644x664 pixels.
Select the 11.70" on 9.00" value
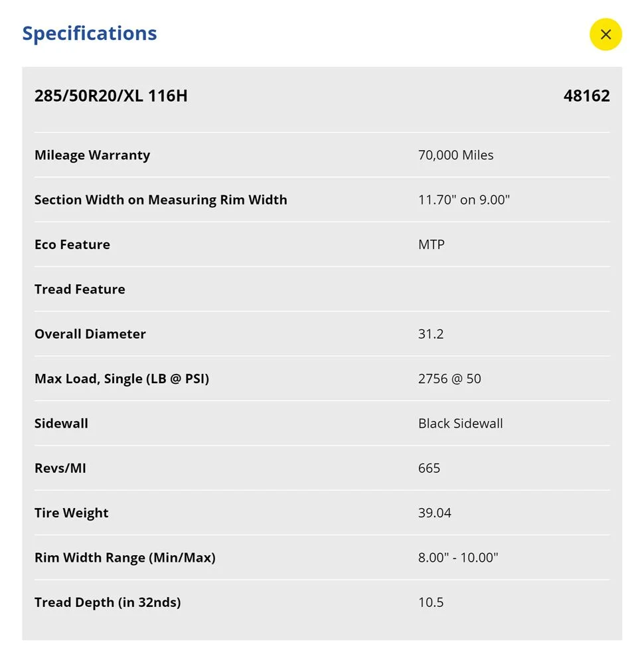463,200
